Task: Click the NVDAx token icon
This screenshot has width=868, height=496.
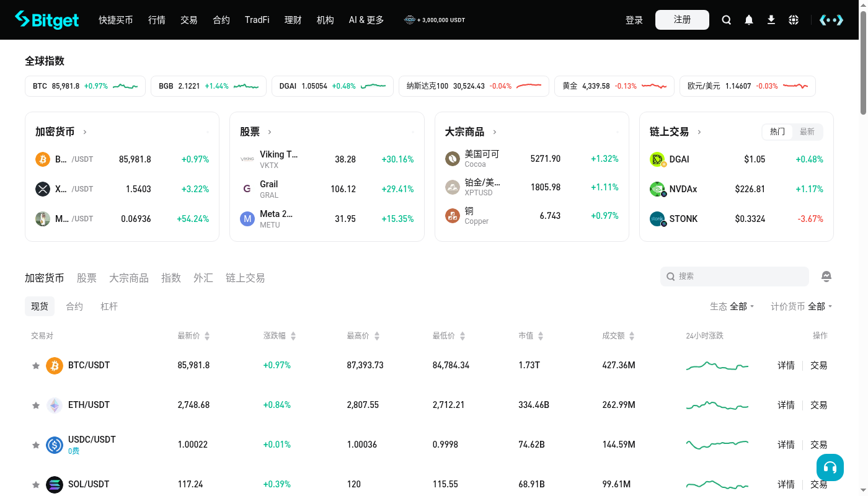Action: pyautogui.click(x=657, y=189)
